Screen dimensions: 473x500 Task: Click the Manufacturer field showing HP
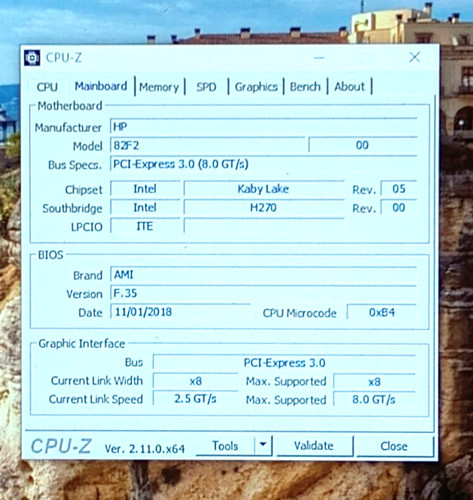[263, 126]
